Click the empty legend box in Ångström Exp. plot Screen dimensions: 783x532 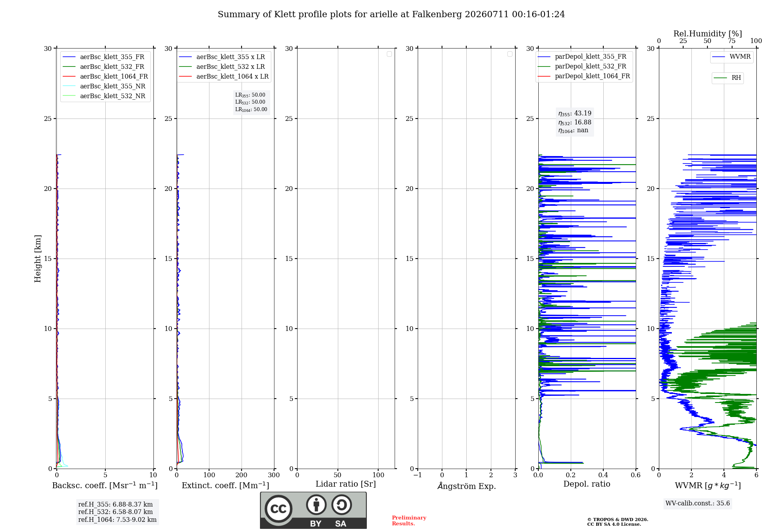point(510,54)
